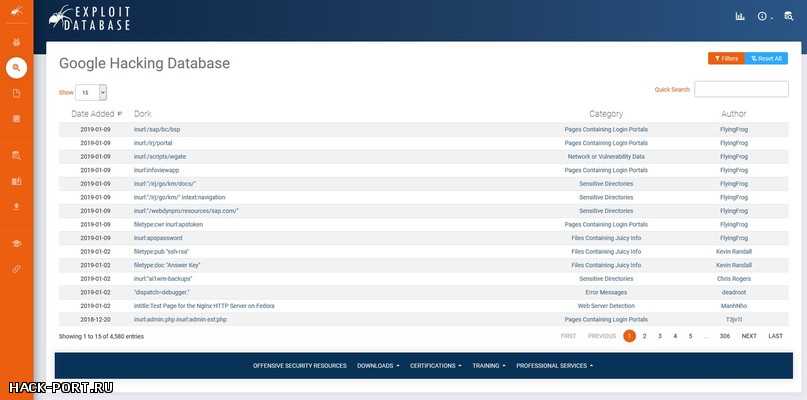Go to pagination page 5

[691, 336]
